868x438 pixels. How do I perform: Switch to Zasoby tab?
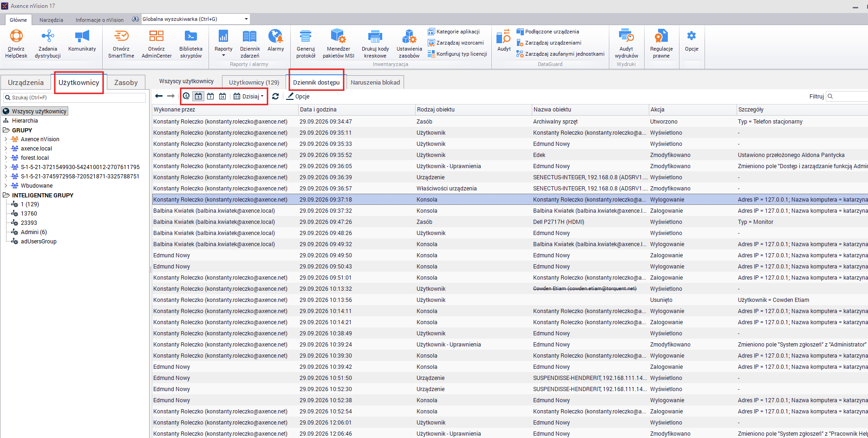[x=126, y=83]
